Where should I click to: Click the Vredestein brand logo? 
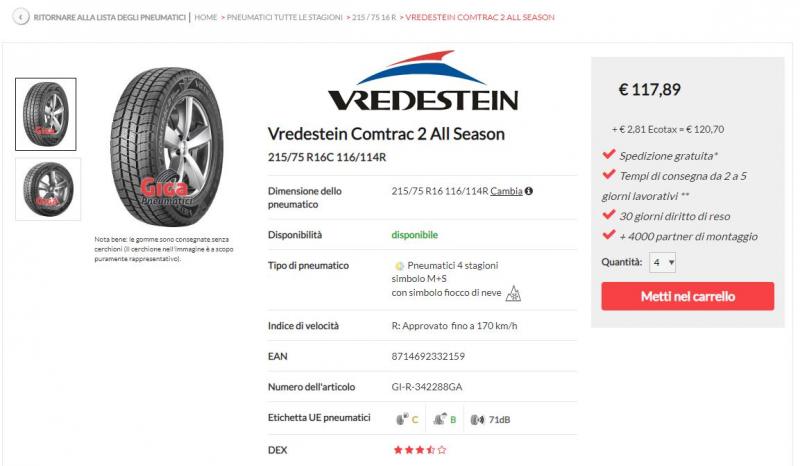pyautogui.click(x=423, y=80)
